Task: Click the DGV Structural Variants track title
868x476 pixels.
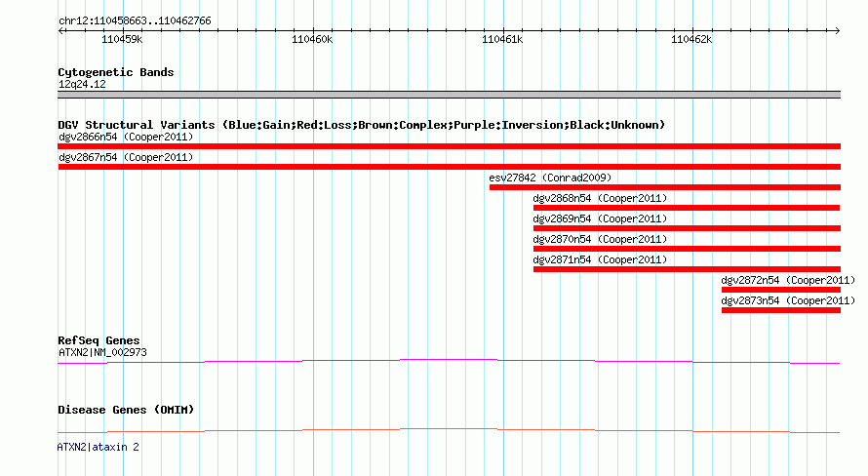Action: tap(362, 125)
